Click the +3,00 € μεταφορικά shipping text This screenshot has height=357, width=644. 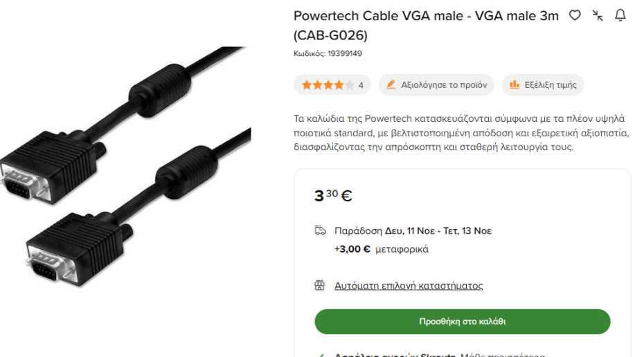[x=381, y=249]
